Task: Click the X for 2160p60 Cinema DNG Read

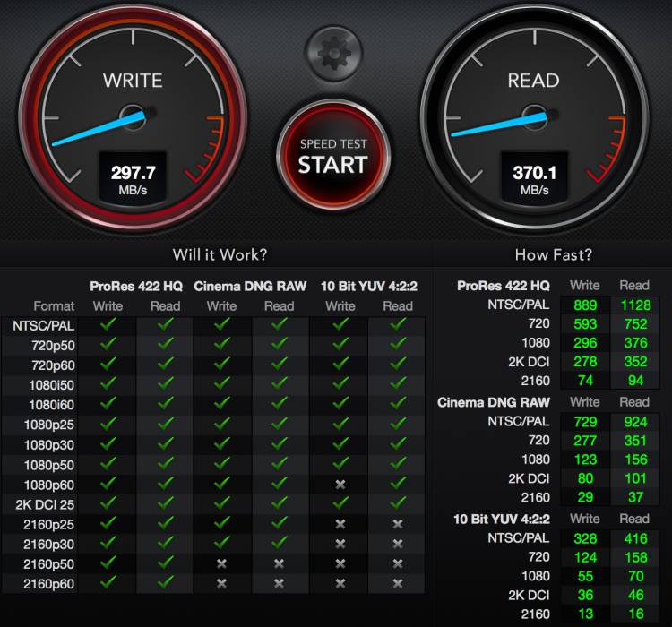Action: tap(279, 583)
